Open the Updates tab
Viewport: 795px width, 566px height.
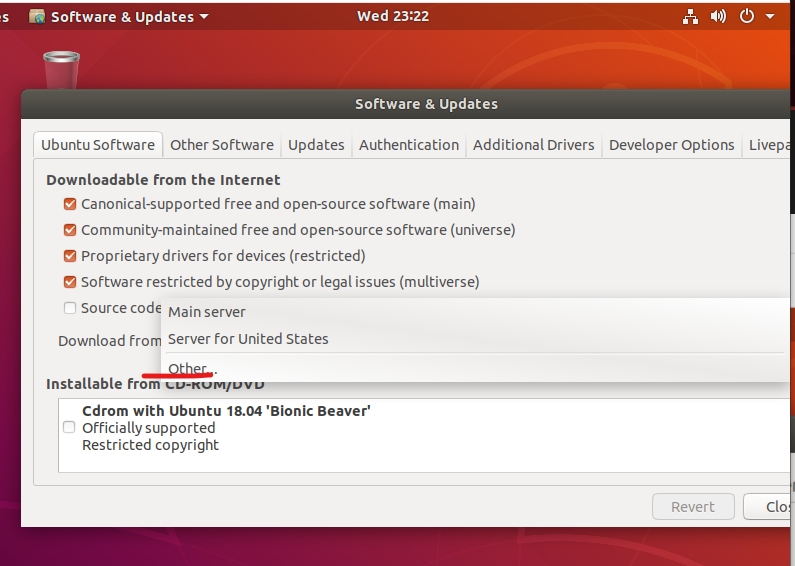[x=316, y=145]
